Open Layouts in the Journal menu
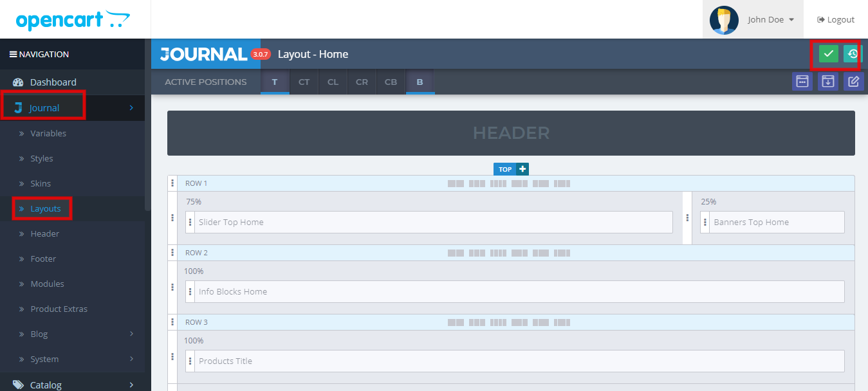Viewport: 868px width, 391px height. pos(46,208)
